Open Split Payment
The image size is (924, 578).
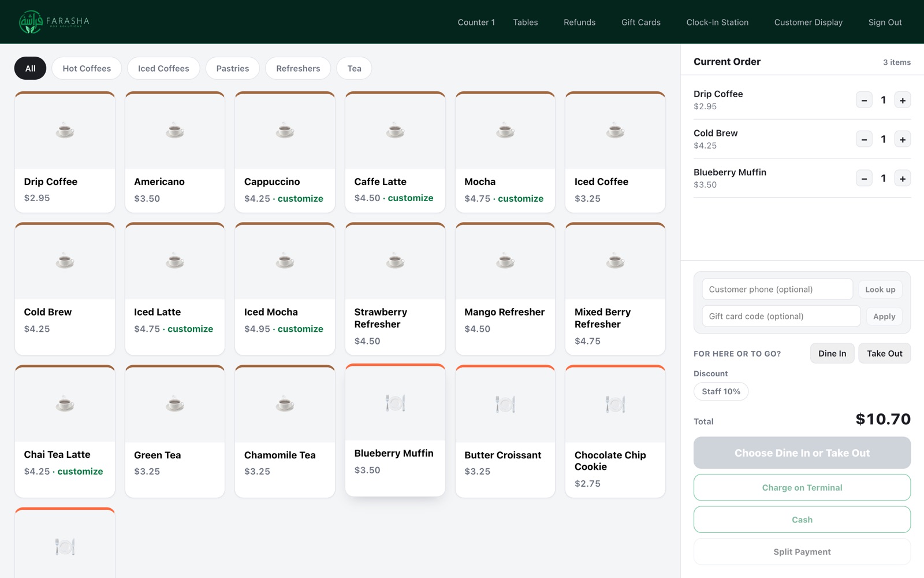pos(802,552)
